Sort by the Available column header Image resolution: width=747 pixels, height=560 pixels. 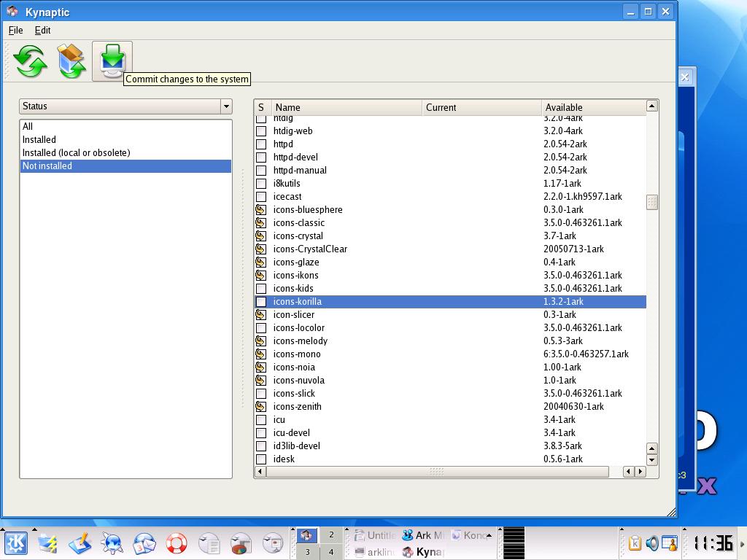point(594,108)
